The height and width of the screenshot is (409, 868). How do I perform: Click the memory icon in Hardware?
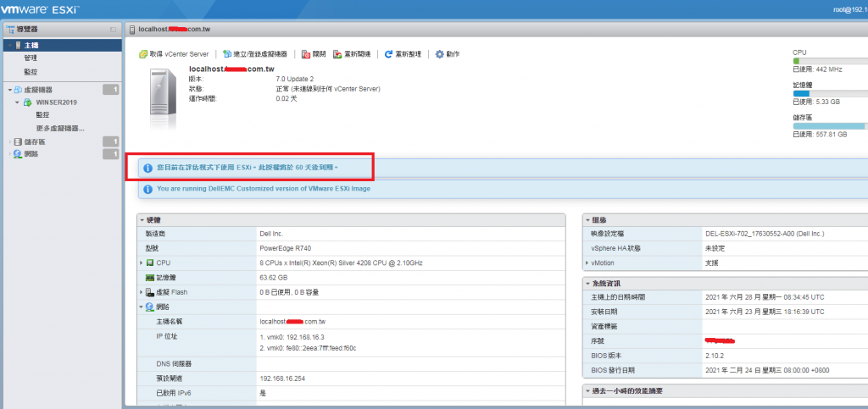click(x=149, y=278)
